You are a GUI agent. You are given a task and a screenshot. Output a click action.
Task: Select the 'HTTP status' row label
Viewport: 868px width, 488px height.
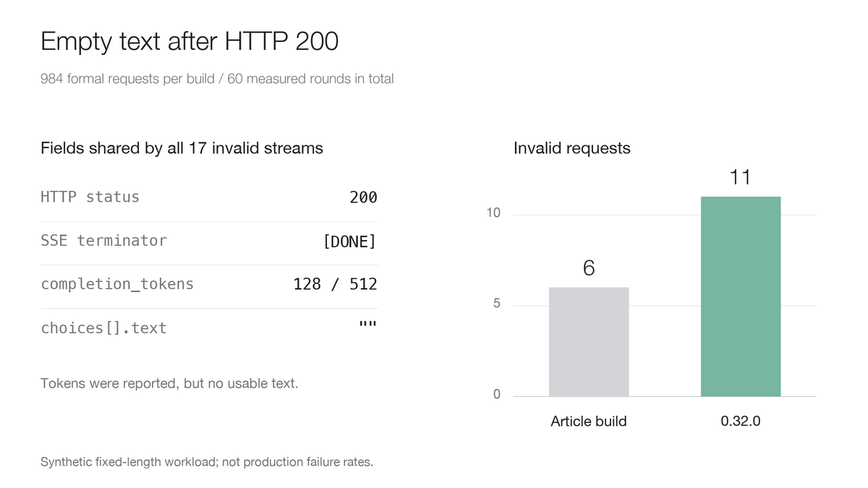point(90,197)
